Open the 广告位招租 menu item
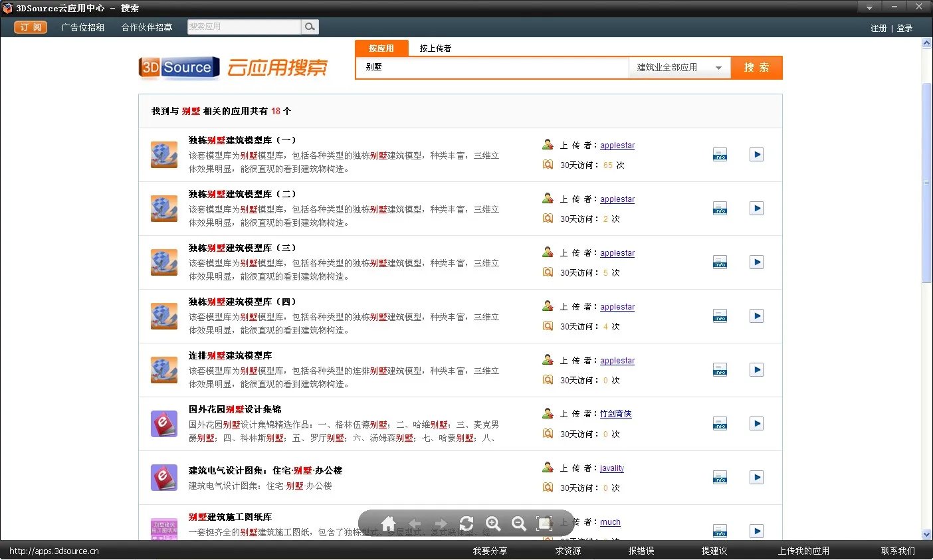933x560 pixels. click(82, 27)
